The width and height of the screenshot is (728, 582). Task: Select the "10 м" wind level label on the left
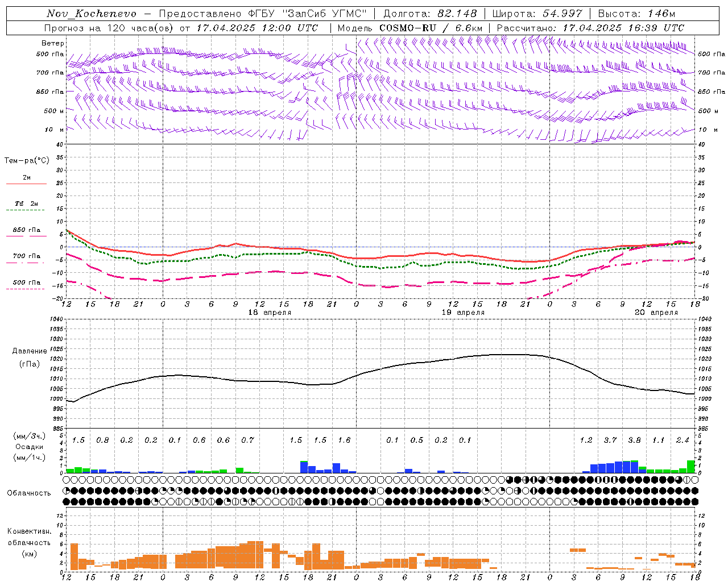[x=55, y=130]
